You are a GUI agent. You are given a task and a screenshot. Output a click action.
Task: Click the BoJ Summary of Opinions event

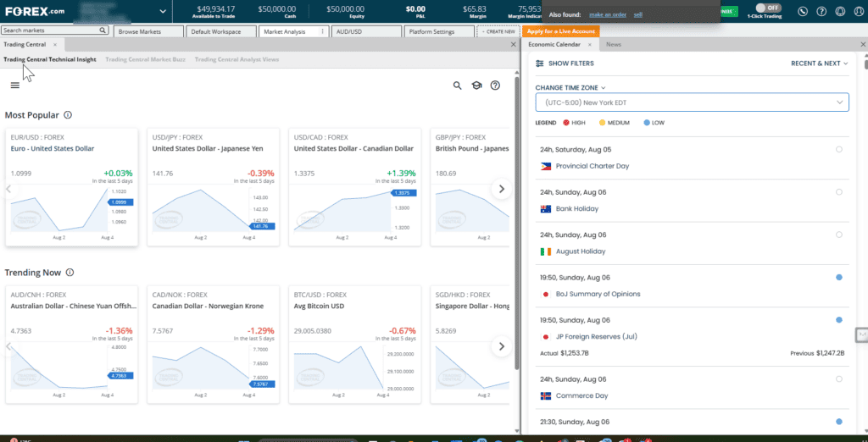click(x=598, y=295)
